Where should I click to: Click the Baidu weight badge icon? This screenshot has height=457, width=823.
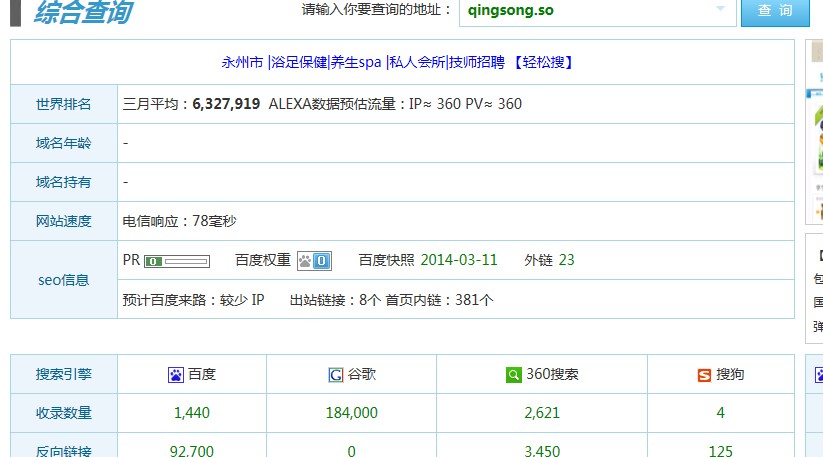pyautogui.click(x=314, y=261)
